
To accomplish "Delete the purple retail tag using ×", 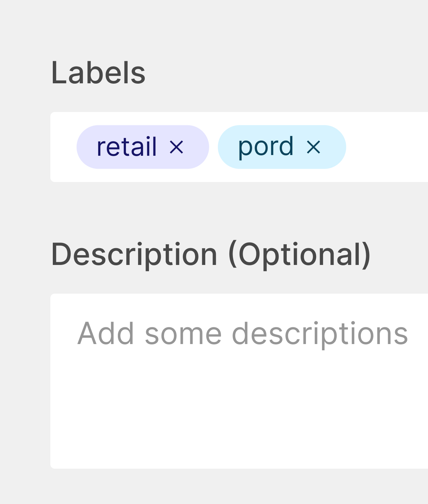I will [177, 147].
